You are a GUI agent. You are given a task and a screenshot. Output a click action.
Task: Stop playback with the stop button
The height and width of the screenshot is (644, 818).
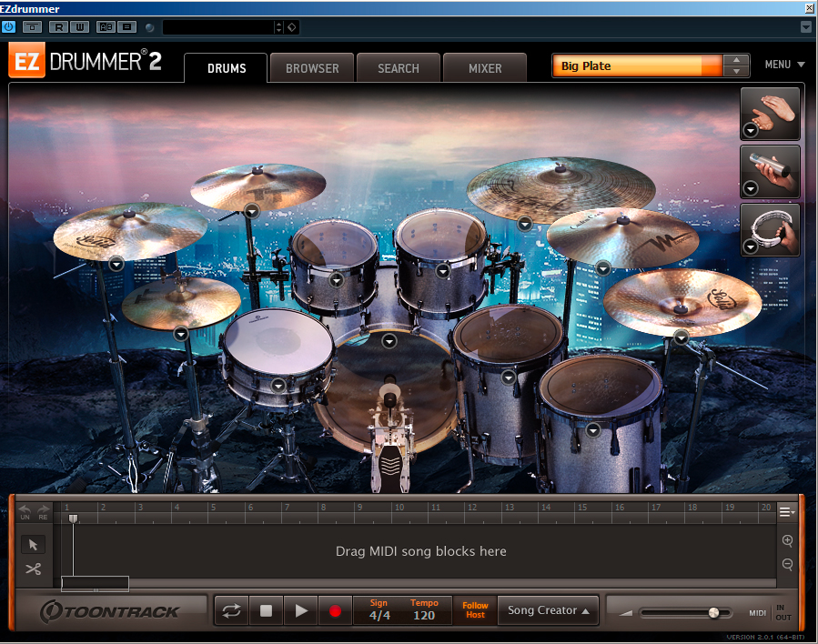coord(266,610)
